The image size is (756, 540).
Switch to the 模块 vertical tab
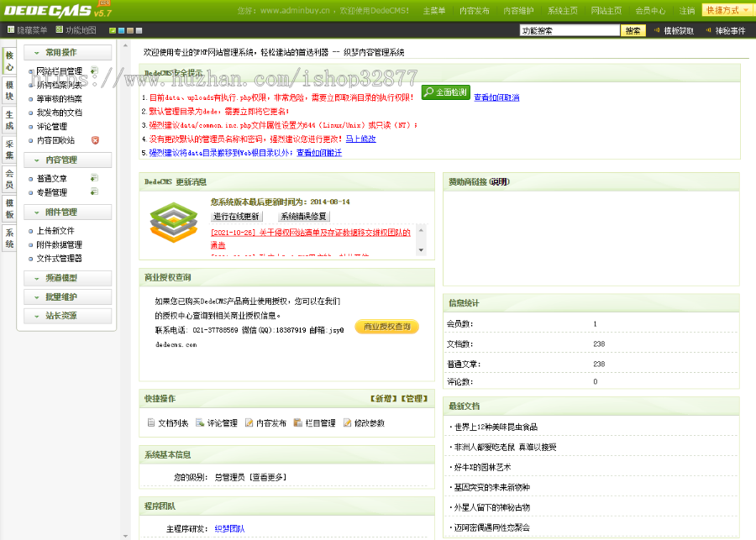pyautogui.click(x=9, y=90)
